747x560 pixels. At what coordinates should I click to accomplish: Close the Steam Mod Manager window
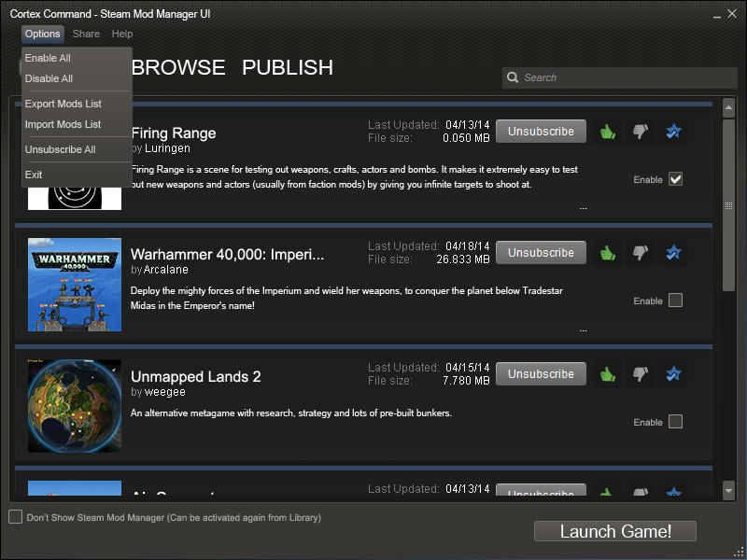[732, 14]
